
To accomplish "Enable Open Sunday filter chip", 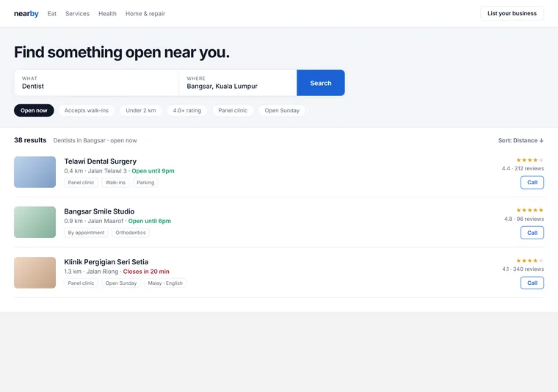I will pyautogui.click(x=282, y=110).
